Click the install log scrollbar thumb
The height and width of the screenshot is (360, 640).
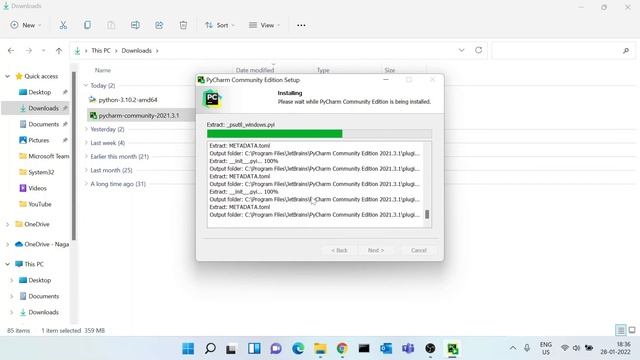[427, 214]
